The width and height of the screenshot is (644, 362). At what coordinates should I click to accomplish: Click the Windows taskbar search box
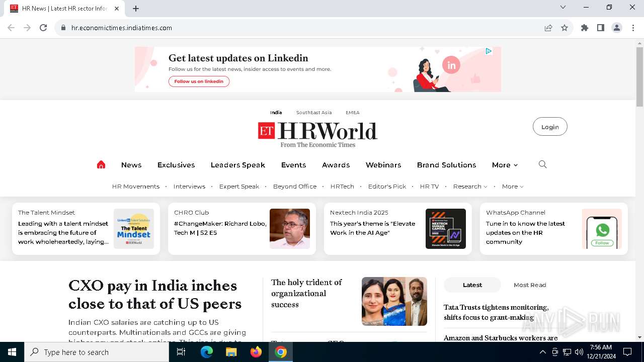point(97,352)
